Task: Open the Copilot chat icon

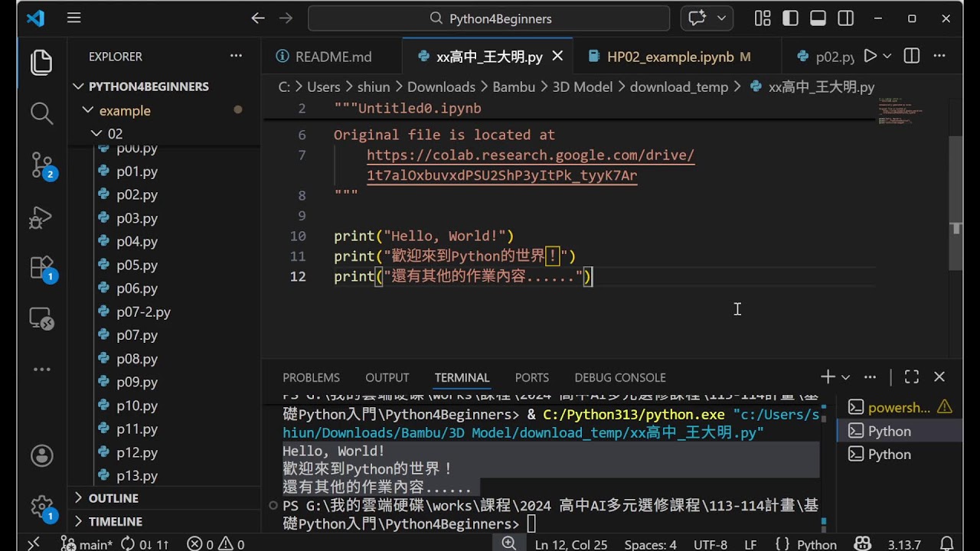Action: 697,18
